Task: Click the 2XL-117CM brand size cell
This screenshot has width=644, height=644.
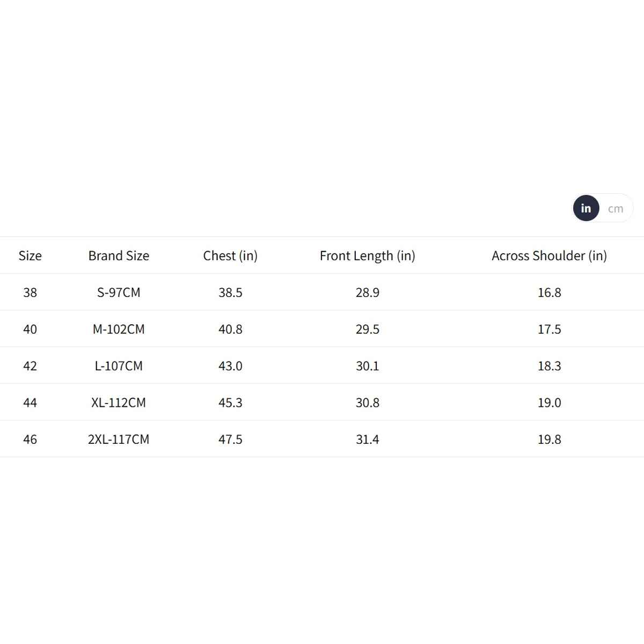Action: tap(119, 440)
